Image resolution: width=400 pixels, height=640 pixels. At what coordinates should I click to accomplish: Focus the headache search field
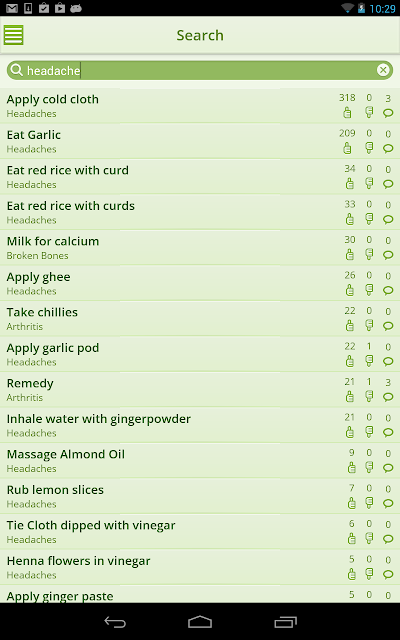point(200,70)
